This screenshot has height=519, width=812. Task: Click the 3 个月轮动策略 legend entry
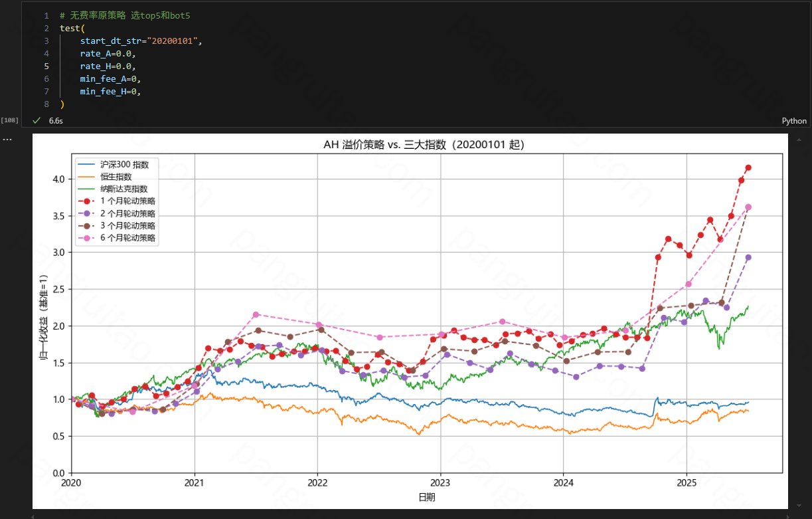click(x=116, y=226)
